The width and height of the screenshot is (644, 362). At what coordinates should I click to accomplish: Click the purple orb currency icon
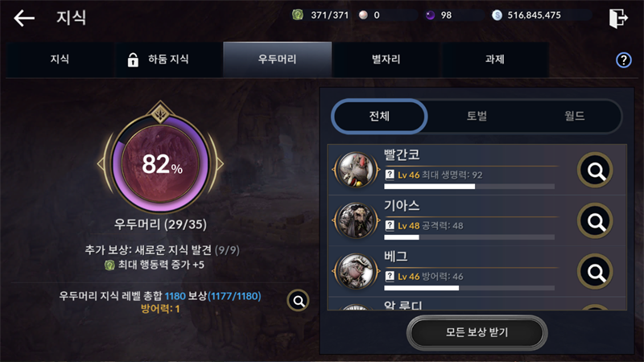430,15
